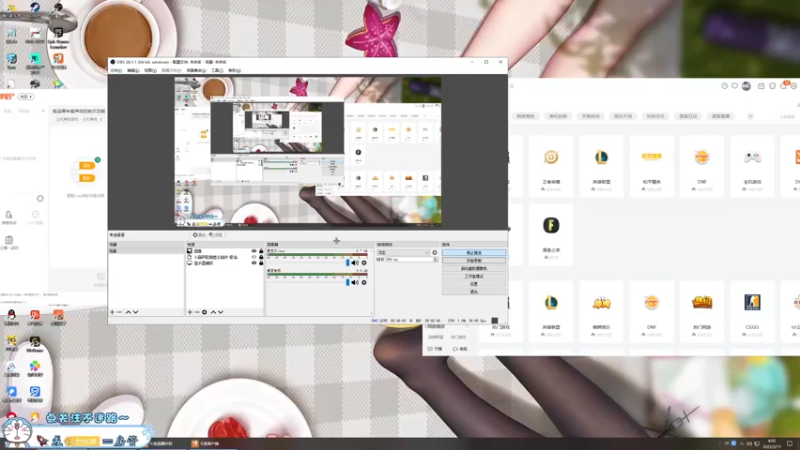
Task: Click Start Recording button (开始录制)
Action: [474, 260]
